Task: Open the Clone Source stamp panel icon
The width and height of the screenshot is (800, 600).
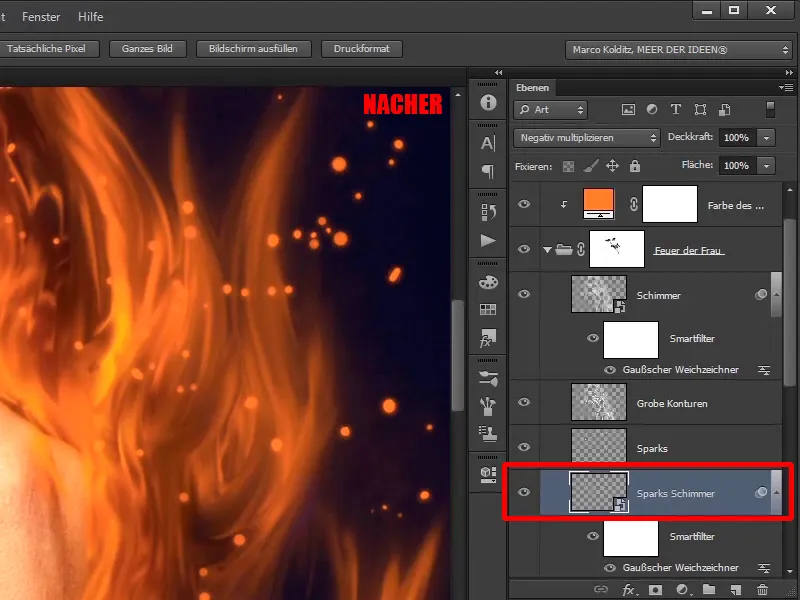Action: click(488, 434)
